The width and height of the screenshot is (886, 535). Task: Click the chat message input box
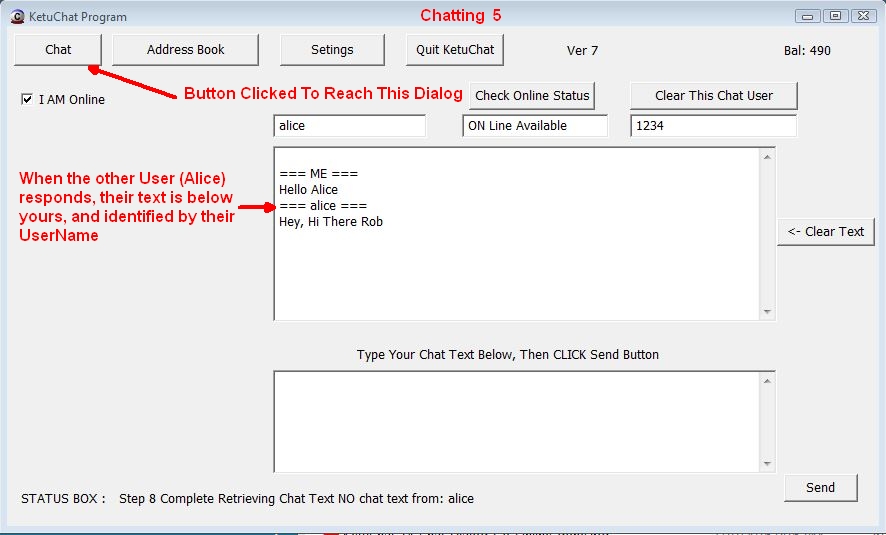[515, 421]
